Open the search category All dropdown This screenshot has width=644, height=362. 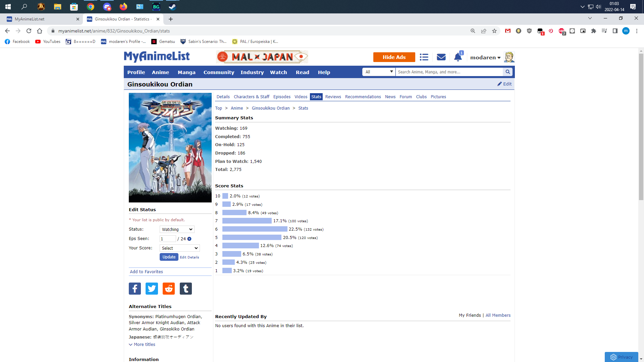coord(379,72)
